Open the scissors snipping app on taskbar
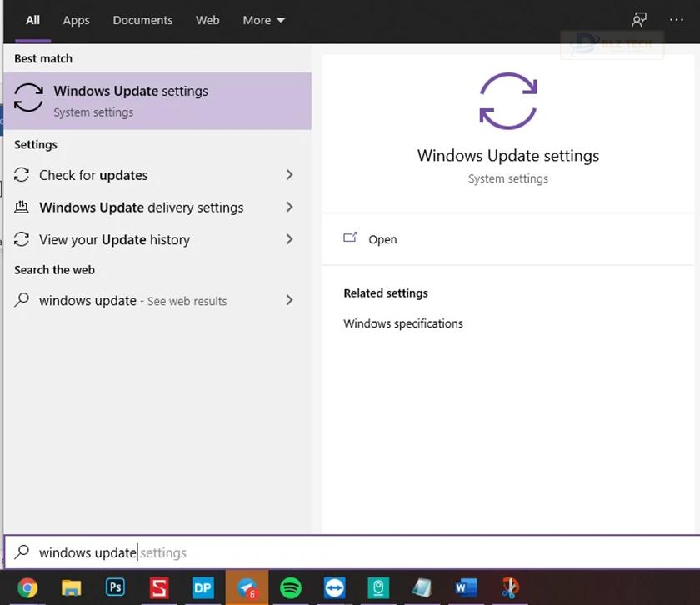This screenshot has height=605, width=700. tap(509, 587)
